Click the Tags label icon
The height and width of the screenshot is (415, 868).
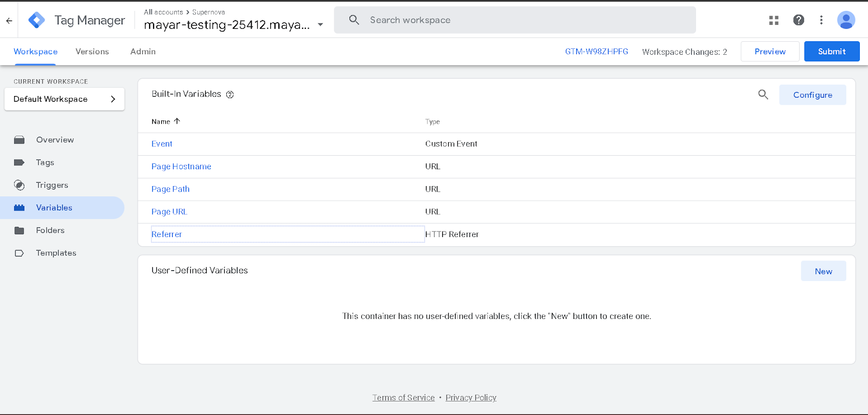click(19, 163)
